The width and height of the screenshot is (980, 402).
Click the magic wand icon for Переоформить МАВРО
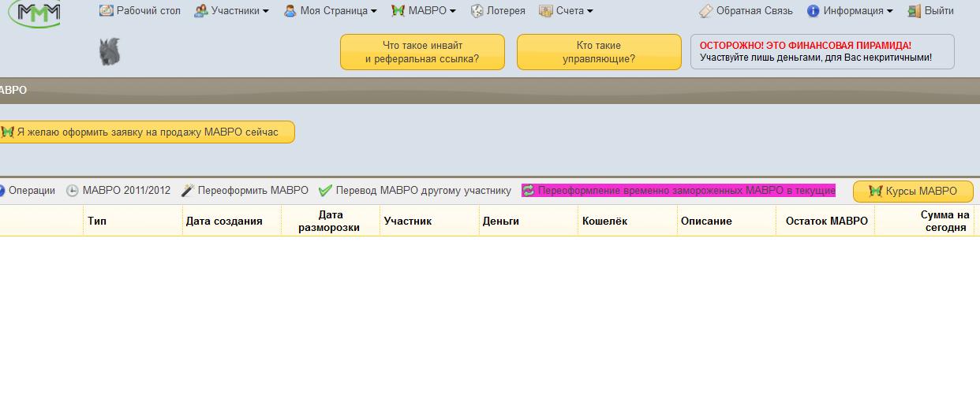(x=187, y=191)
